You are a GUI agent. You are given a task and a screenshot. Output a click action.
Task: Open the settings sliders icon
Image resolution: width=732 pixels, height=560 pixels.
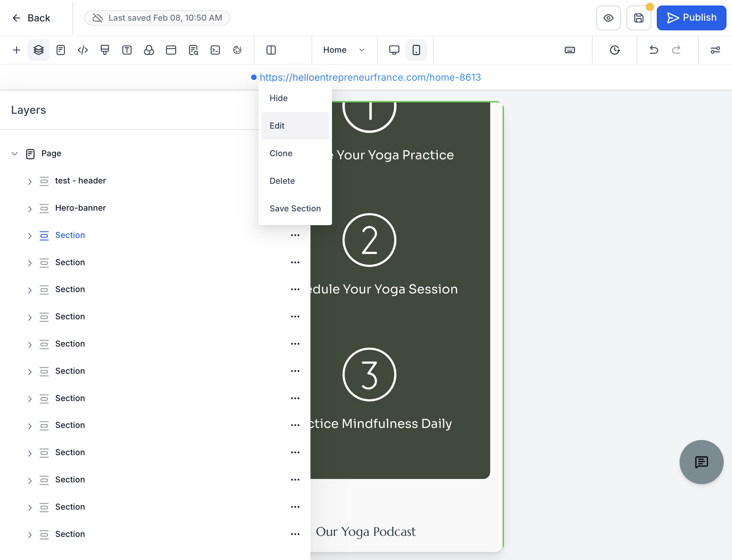coord(715,50)
